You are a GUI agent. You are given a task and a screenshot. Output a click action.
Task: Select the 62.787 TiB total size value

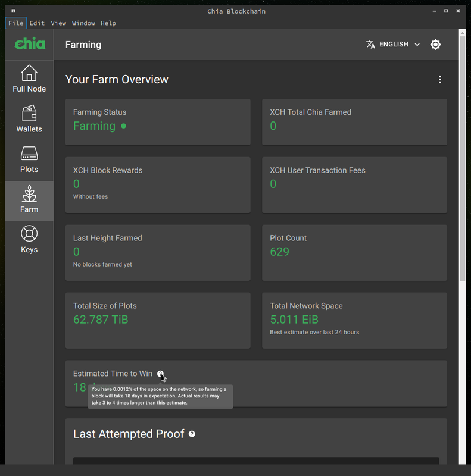(x=101, y=320)
